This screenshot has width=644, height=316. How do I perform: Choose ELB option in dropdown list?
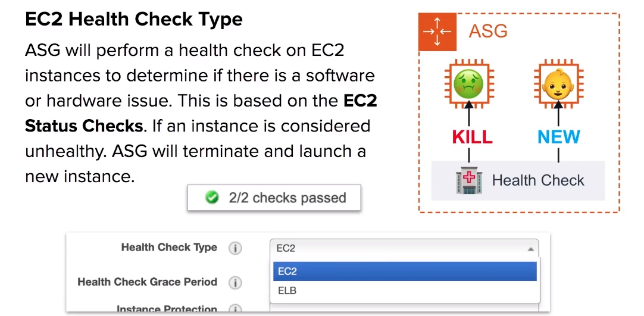405,291
